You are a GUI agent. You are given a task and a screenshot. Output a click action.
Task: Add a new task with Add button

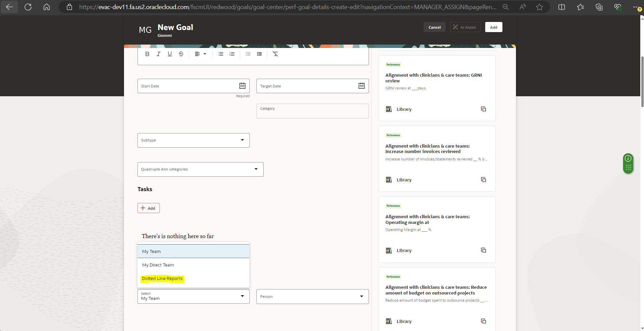(x=149, y=208)
